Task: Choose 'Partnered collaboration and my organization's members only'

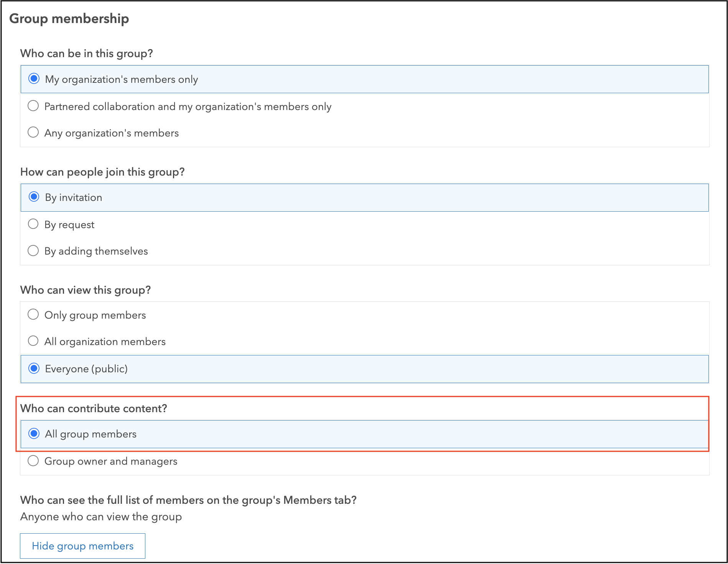Action: coord(33,106)
